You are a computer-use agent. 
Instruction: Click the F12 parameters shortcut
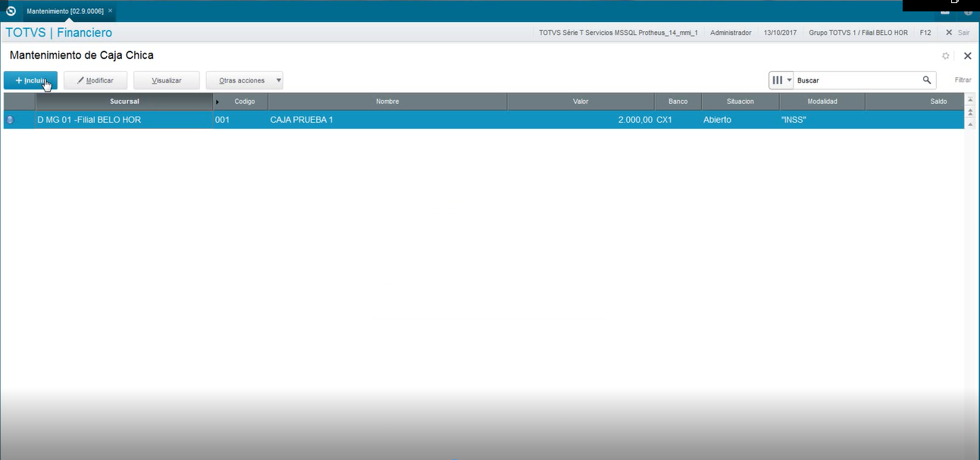925,33
